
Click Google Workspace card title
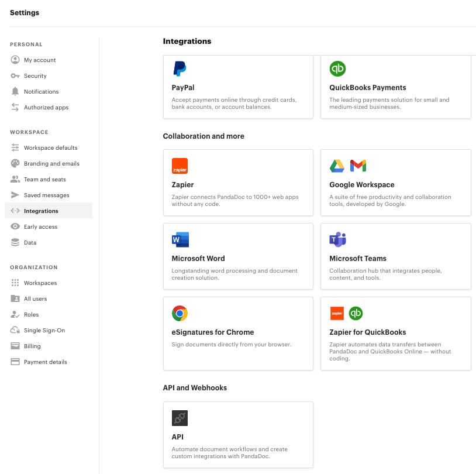pyautogui.click(x=362, y=185)
